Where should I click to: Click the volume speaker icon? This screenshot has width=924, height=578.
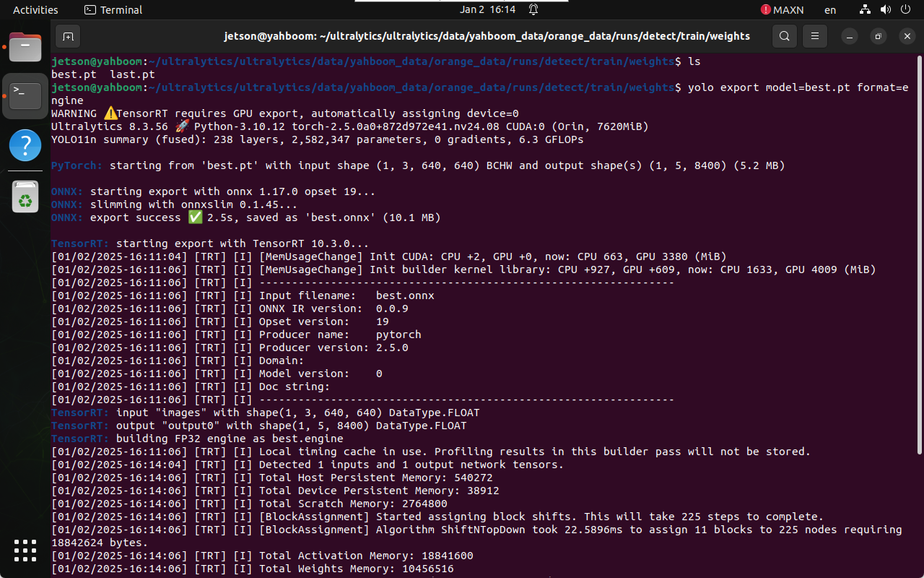point(886,10)
